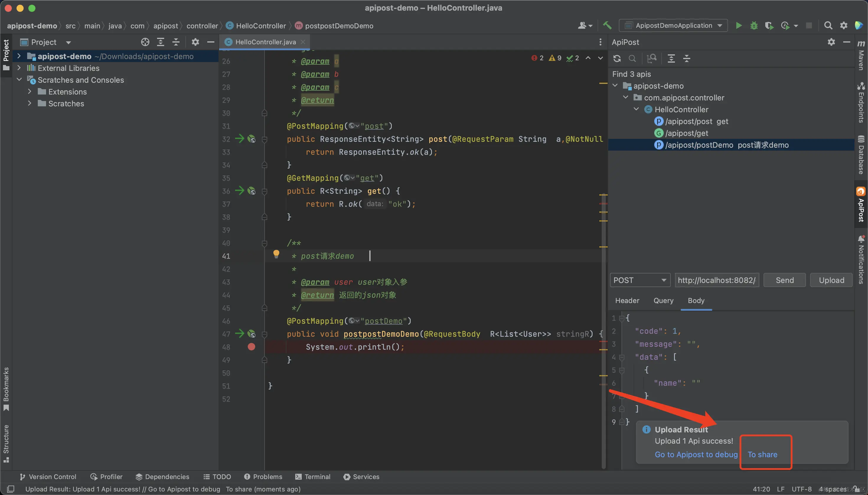
Task: Expand the External Libraries node
Action: [x=19, y=68]
